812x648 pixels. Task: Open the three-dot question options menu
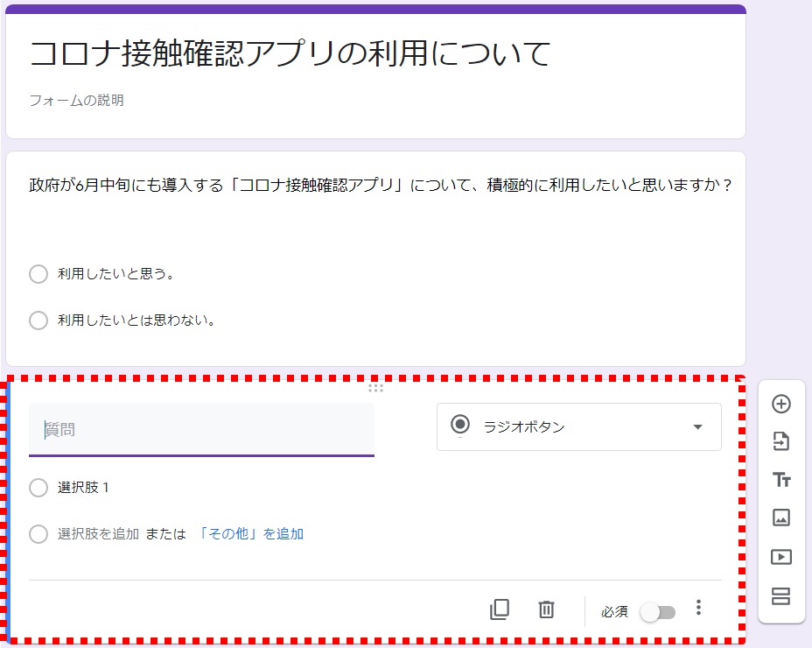[698, 609]
